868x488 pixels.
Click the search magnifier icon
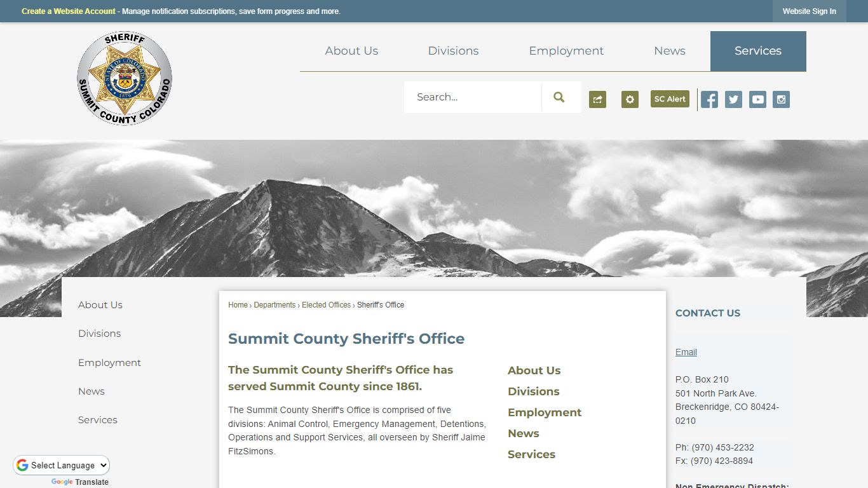pyautogui.click(x=559, y=97)
